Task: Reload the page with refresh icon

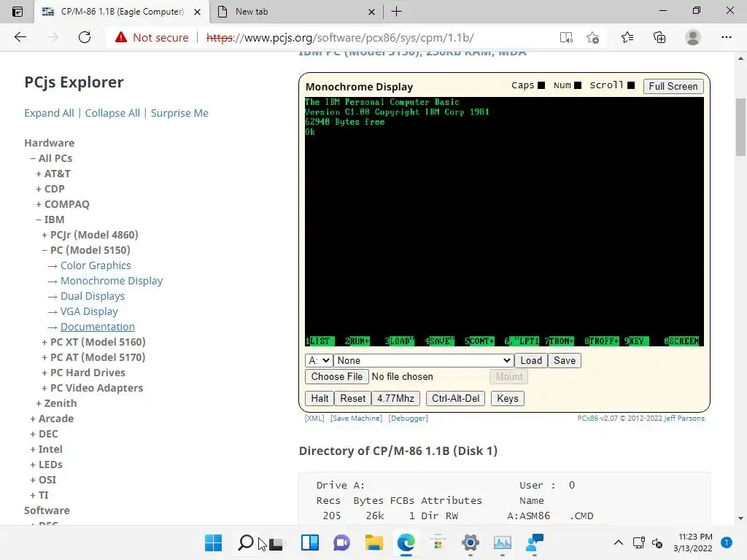Action: [85, 37]
